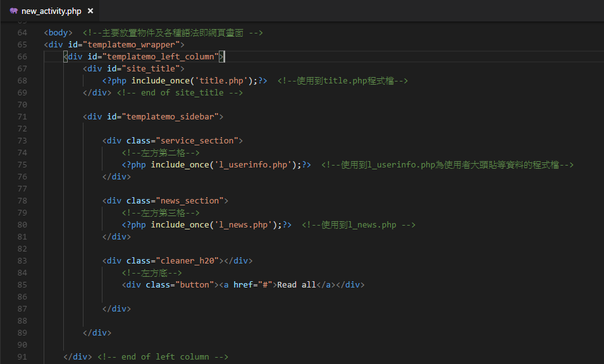Viewport: 604px width, 364px height.
Task: Click the closing div on line 76
Action: tap(117, 176)
